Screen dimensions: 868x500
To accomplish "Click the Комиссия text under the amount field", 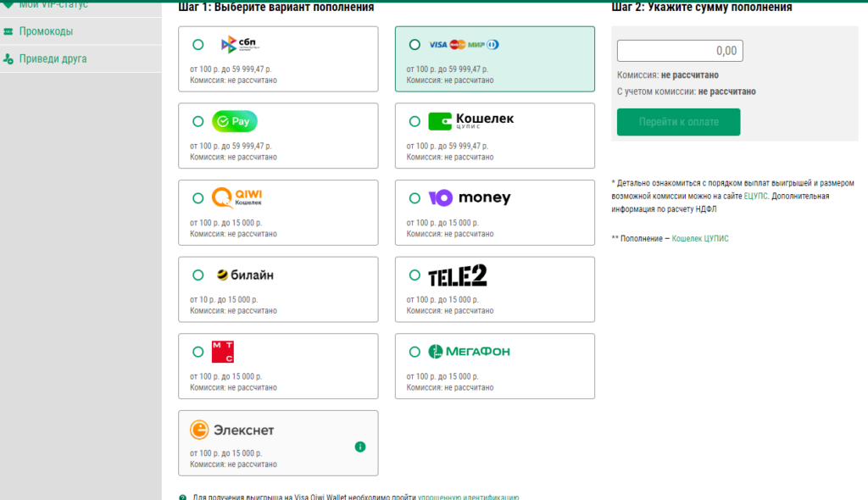I will pyautogui.click(x=668, y=75).
